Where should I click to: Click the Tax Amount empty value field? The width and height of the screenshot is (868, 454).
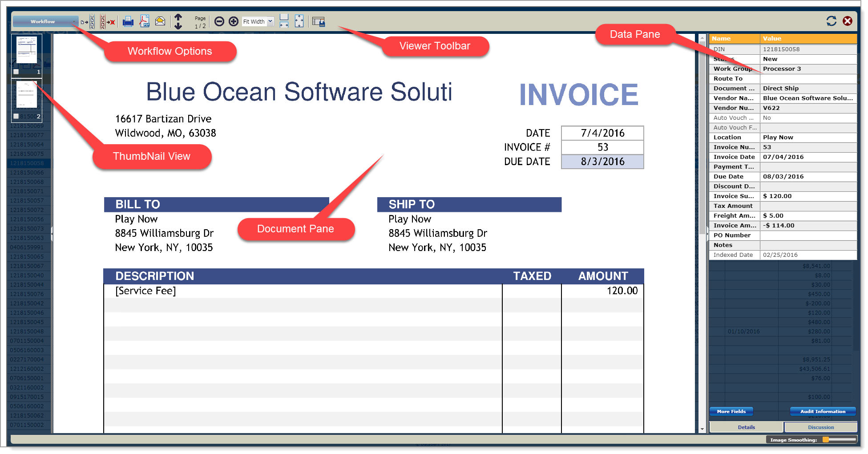808,206
